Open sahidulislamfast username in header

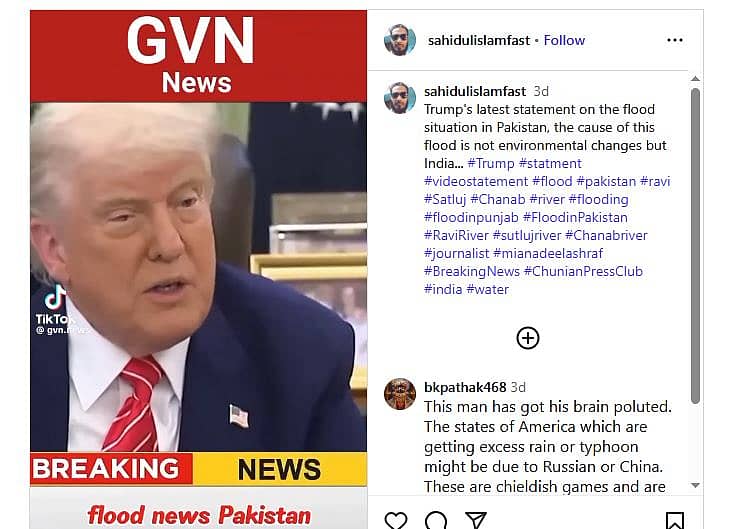click(x=478, y=40)
